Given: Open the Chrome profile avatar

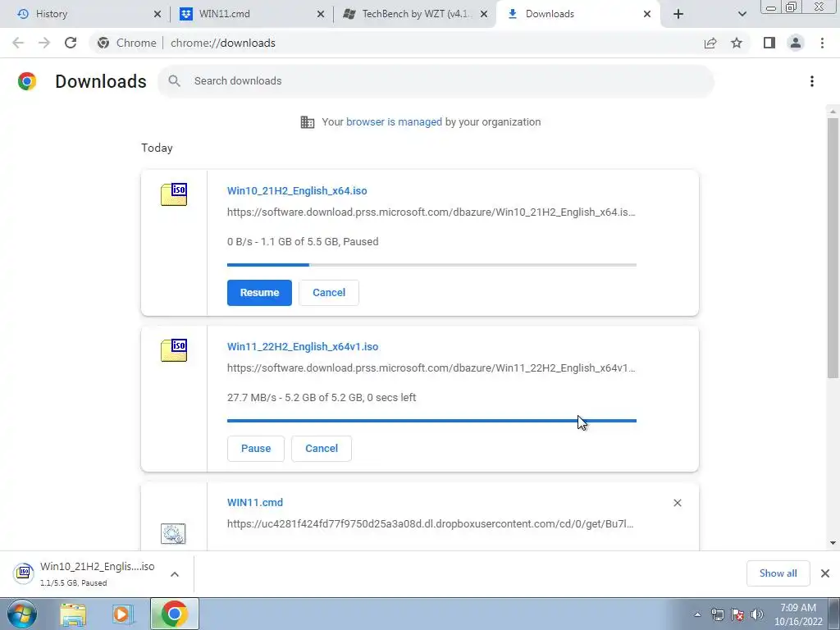Looking at the screenshot, I should point(796,43).
